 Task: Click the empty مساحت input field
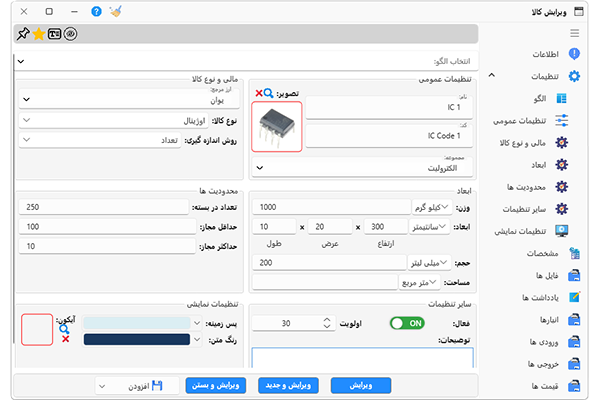click(325, 282)
